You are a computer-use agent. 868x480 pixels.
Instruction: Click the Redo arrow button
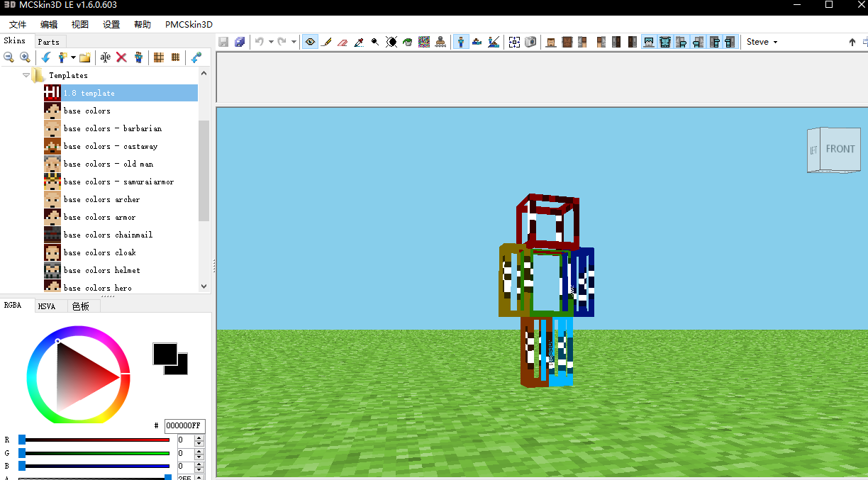[282, 42]
